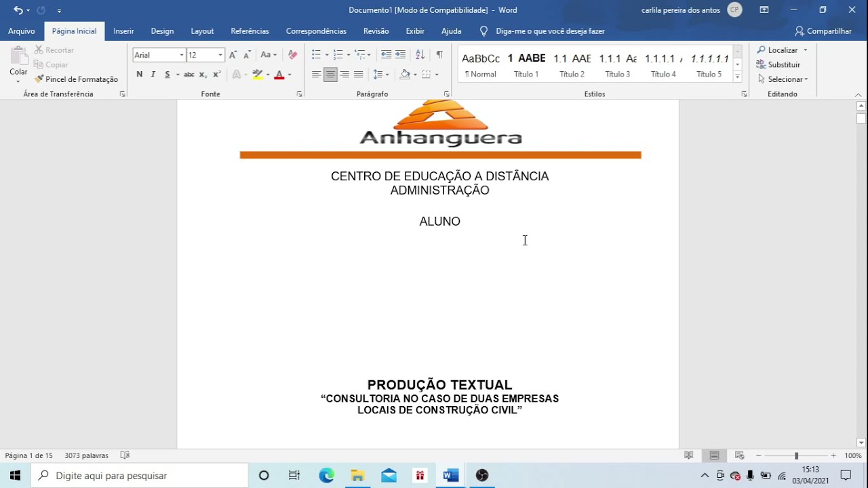Apply multilevel list
This screenshot has height=488, width=868.
click(360, 55)
